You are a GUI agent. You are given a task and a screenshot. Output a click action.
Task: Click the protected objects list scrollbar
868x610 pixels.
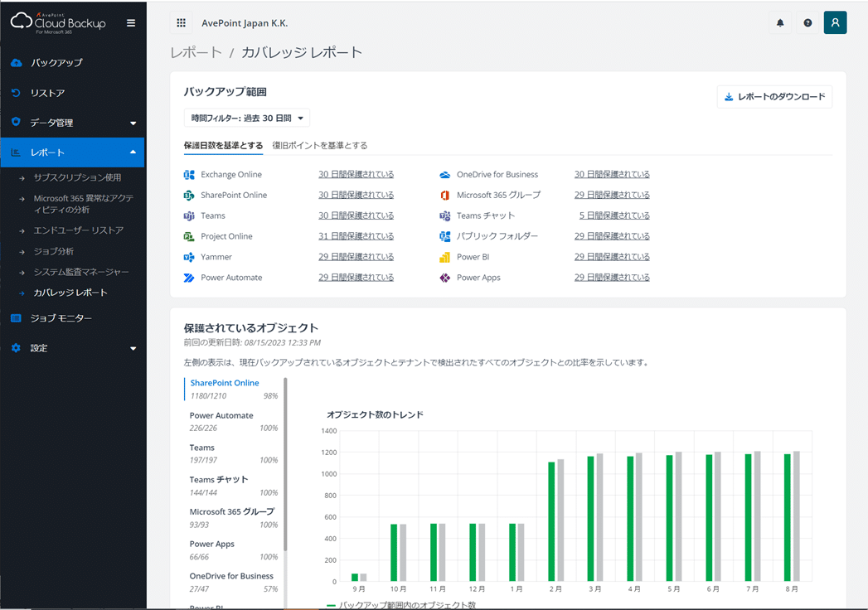pyautogui.click(x=286, y=464)
